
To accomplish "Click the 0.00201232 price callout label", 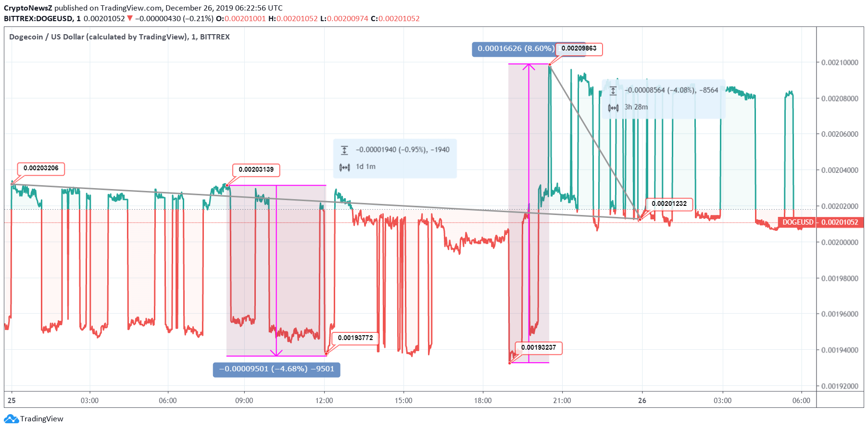I will (669, 204).
